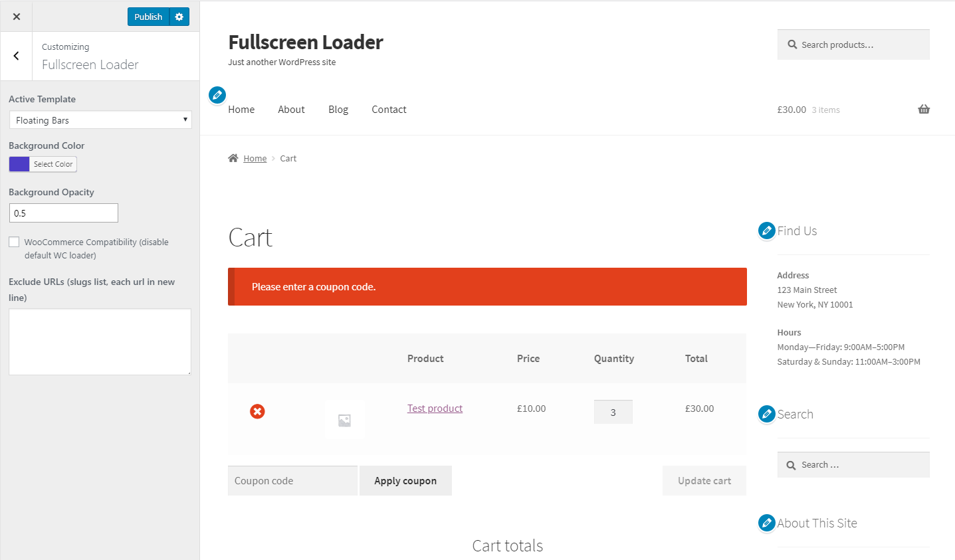Click the Coupon code input field
The image size is (955, 560).
[292, 480]
